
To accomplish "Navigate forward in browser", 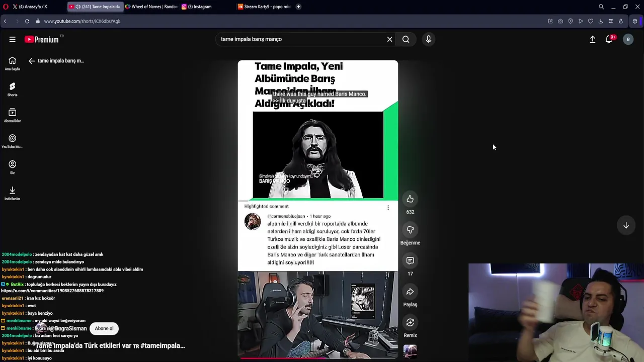I will tap(16, 21).
